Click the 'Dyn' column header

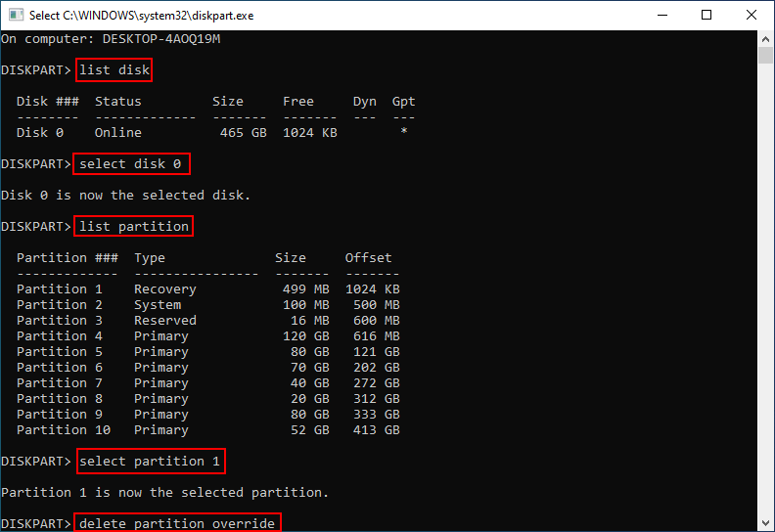coord(365,102)
